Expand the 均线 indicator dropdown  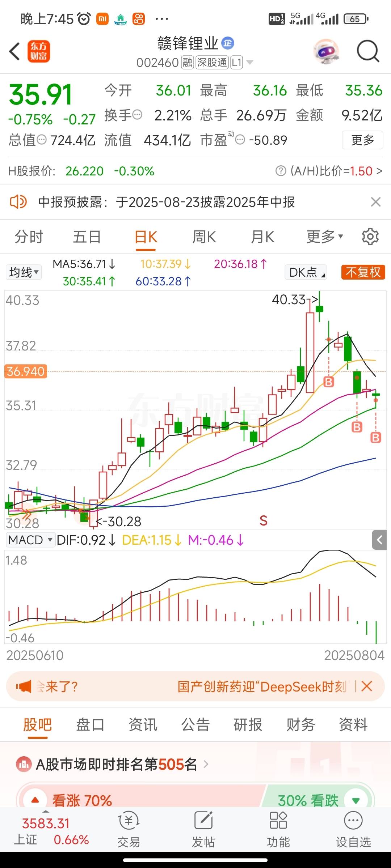(24, 272)
